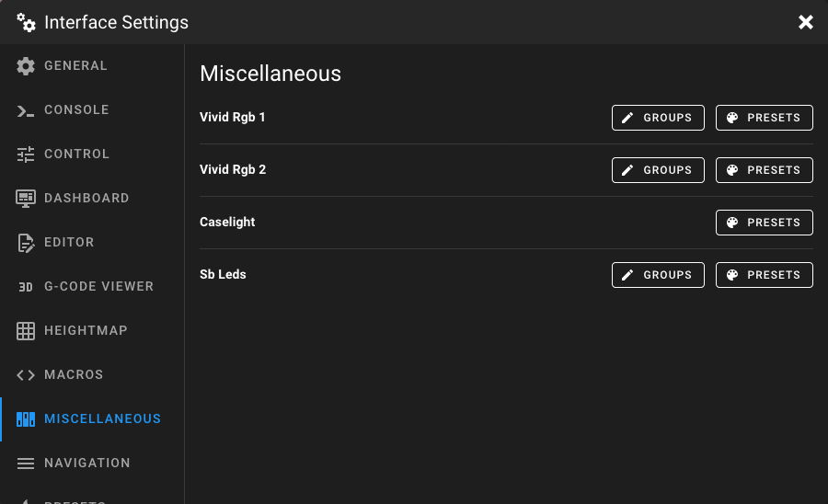The image size is (828, 504).
Task: Switch to the Heightmap tab
Action: pyautogui.click(x=92, y=331)
